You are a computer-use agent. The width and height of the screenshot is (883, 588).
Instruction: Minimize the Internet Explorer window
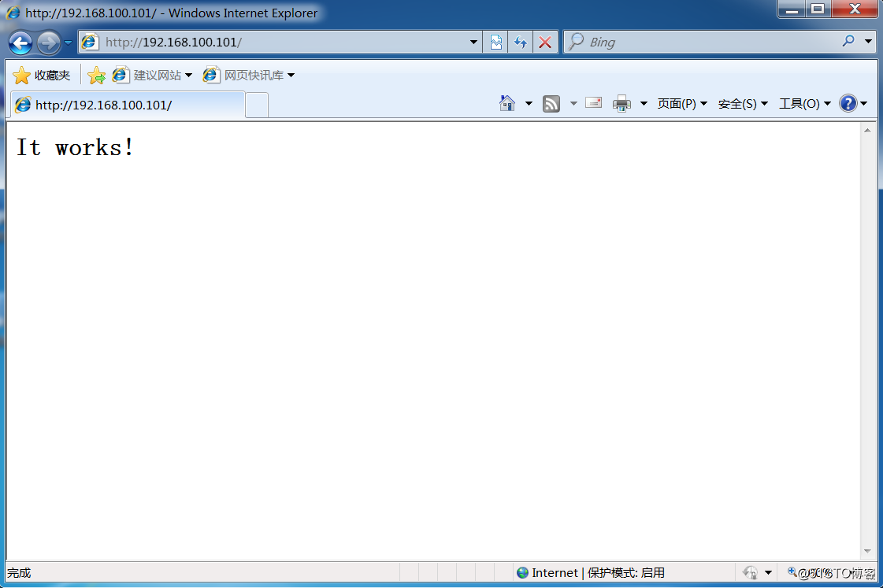pyautogui.click(x=792, y=9)
